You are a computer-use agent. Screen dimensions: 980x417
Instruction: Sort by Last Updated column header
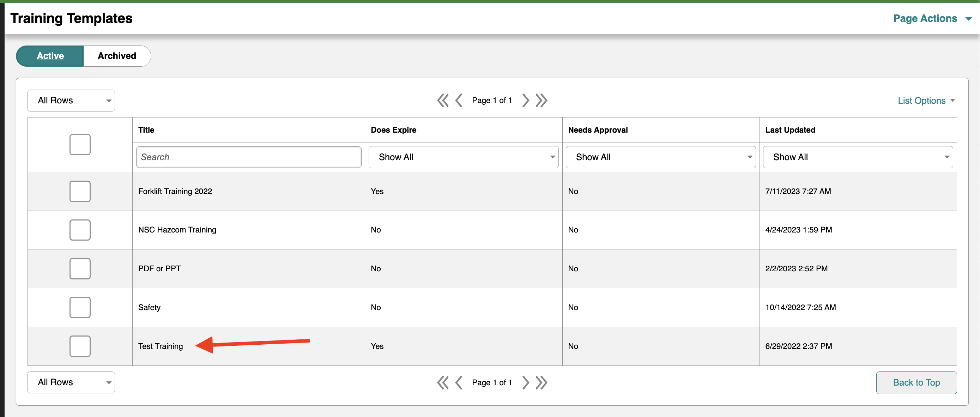[x=790, y=130]
